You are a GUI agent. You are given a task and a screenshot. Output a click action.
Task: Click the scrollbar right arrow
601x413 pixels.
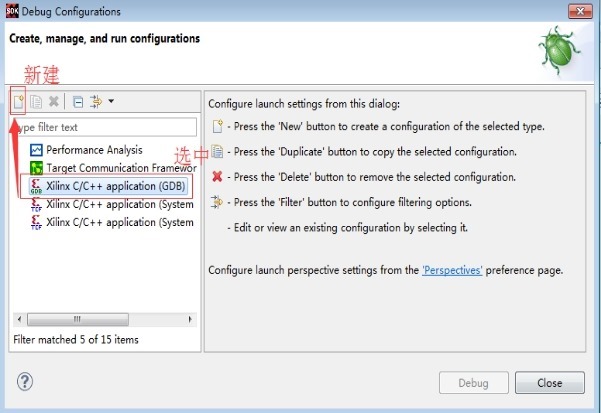tap(190, 319)
